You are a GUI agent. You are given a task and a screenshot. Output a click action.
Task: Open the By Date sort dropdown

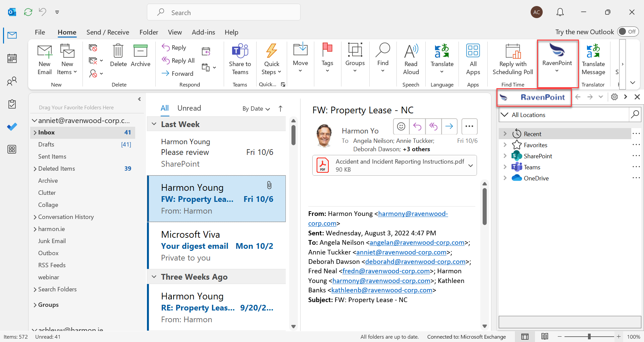point(256,109)
